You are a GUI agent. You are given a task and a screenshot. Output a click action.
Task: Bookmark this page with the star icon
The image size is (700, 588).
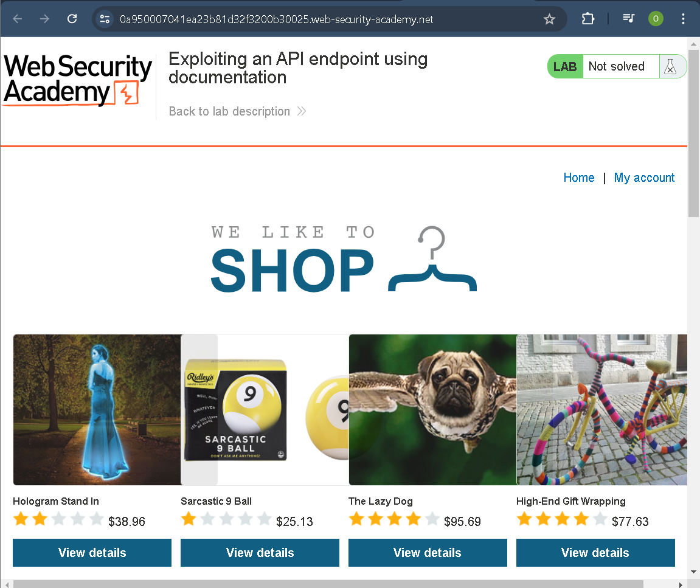tap(549, 19)
